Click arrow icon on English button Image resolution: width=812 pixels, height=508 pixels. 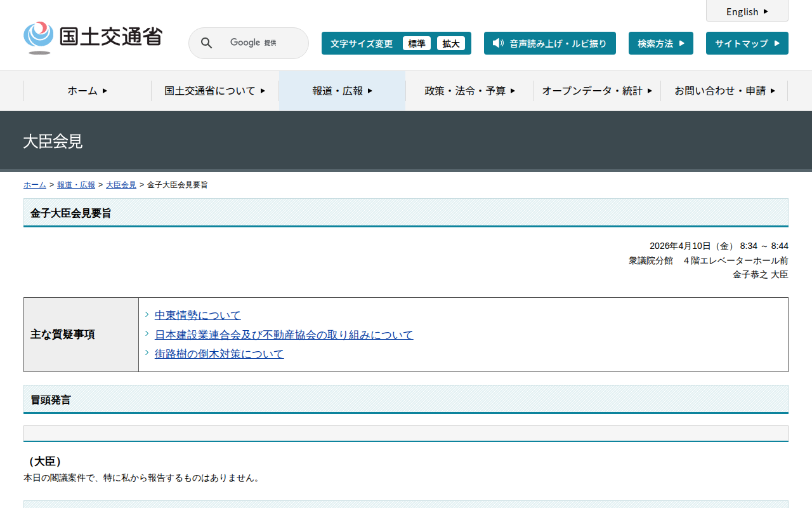(x=766, y=11)
